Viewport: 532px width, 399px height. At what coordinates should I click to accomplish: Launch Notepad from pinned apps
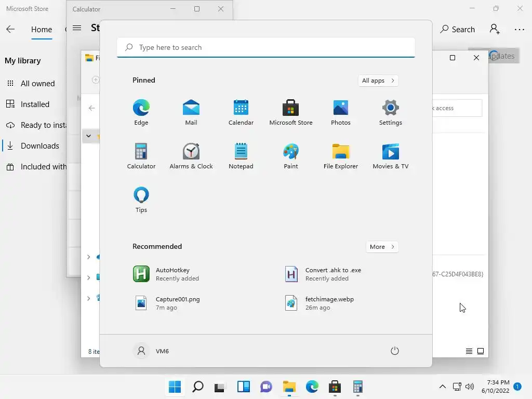click(241, 156)
